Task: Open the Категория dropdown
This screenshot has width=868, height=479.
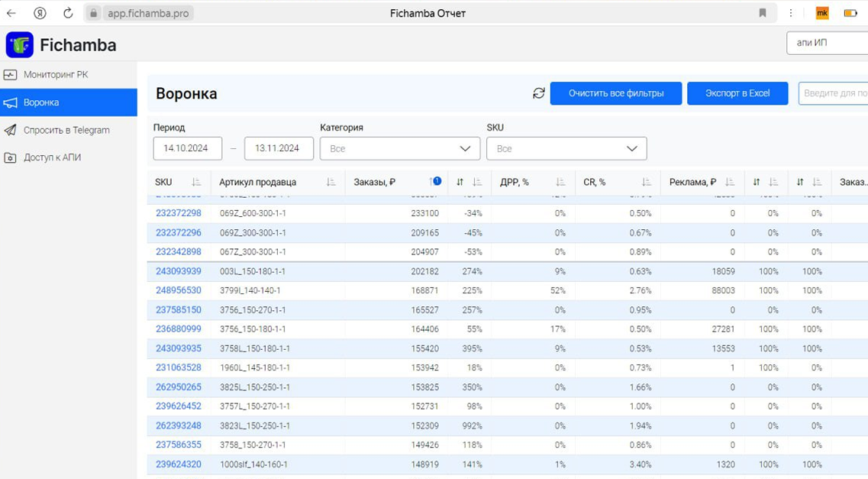Action: click(x=400, y=148)
